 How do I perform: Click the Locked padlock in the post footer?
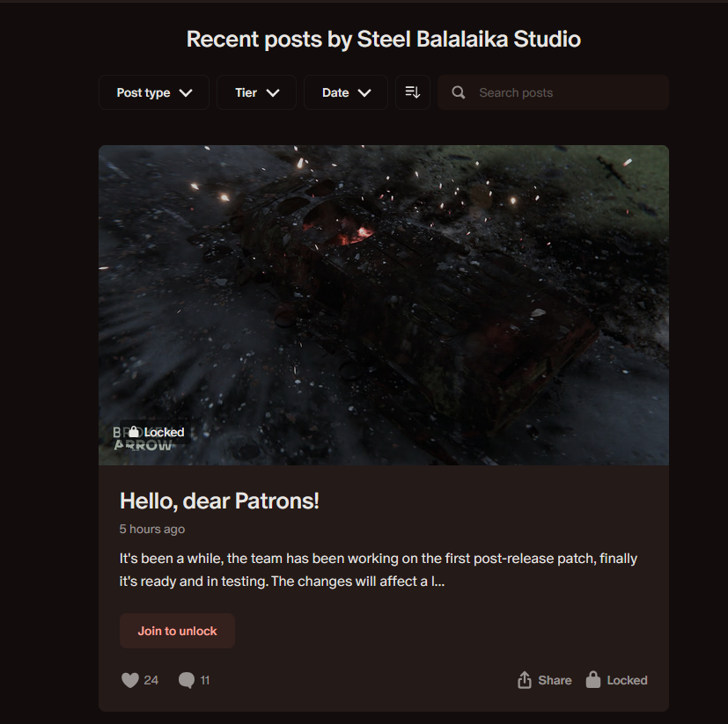point(616,680)
